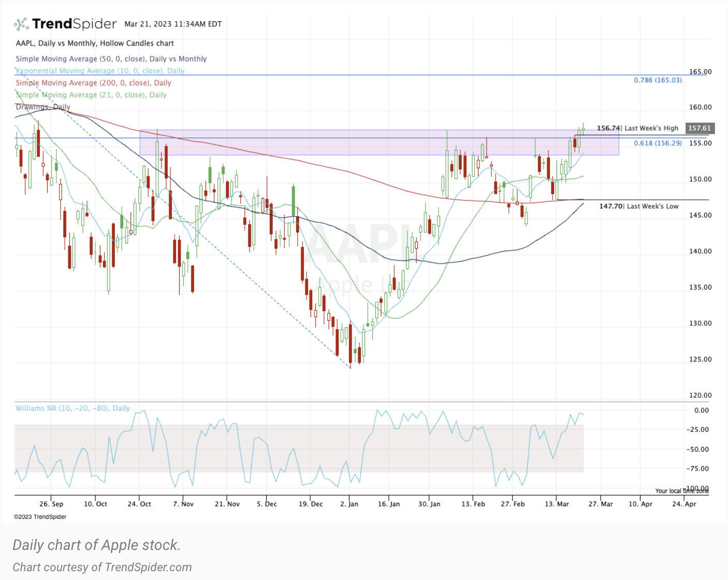Click the 120.00 price axis label
Viewport: 728px width, 580px height.
click(700, 395)
